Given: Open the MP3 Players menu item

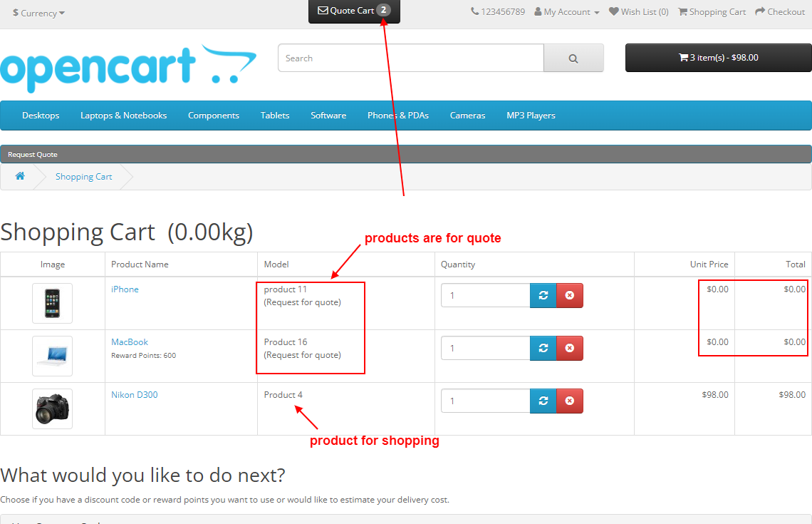Looking at the screenshot, I should 530,115.
